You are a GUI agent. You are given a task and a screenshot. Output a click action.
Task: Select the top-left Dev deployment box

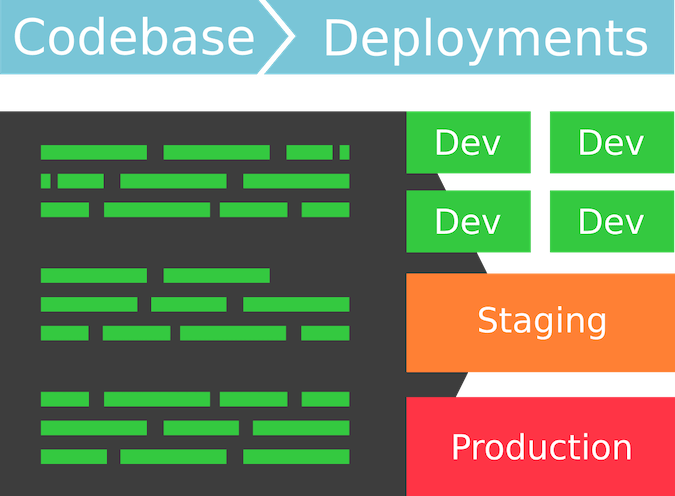(x=468, y=142)
